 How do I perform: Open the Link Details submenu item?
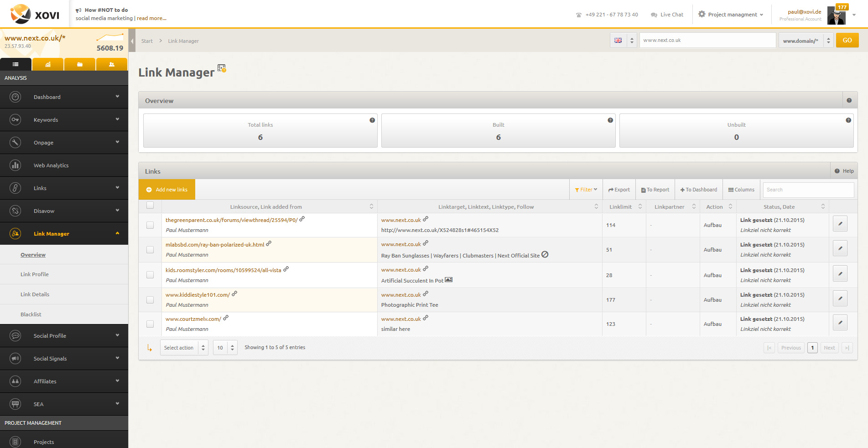pos(35,294)
